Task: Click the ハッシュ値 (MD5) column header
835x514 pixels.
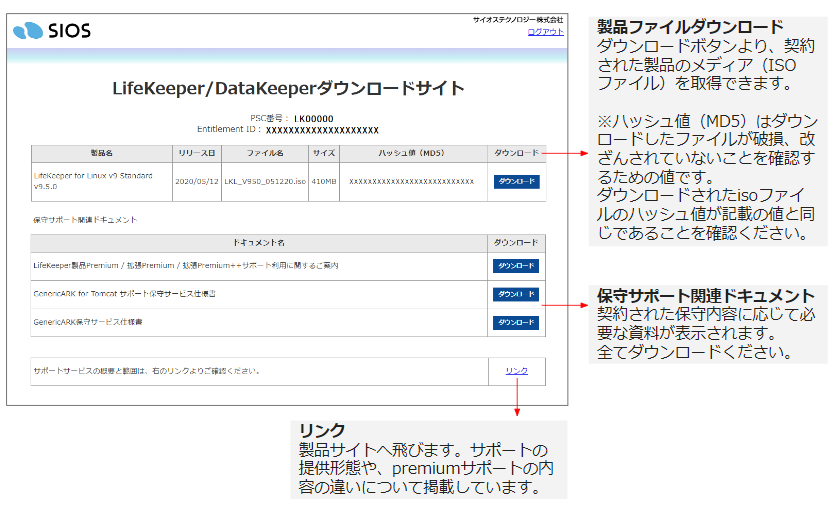Action: click(411, 153)
